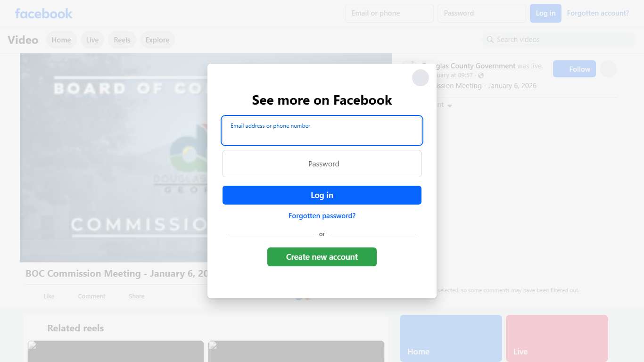This screenshot has height=362, width=644.
Task: Focus the Email address or phone number field
Action: pyautogui.click(x=322, y=131)
